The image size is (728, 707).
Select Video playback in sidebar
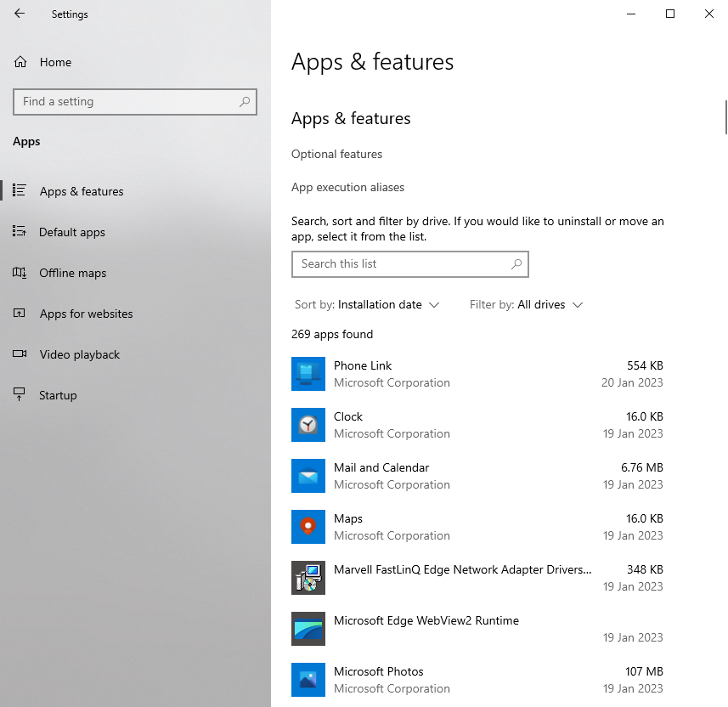click(80, 355)
